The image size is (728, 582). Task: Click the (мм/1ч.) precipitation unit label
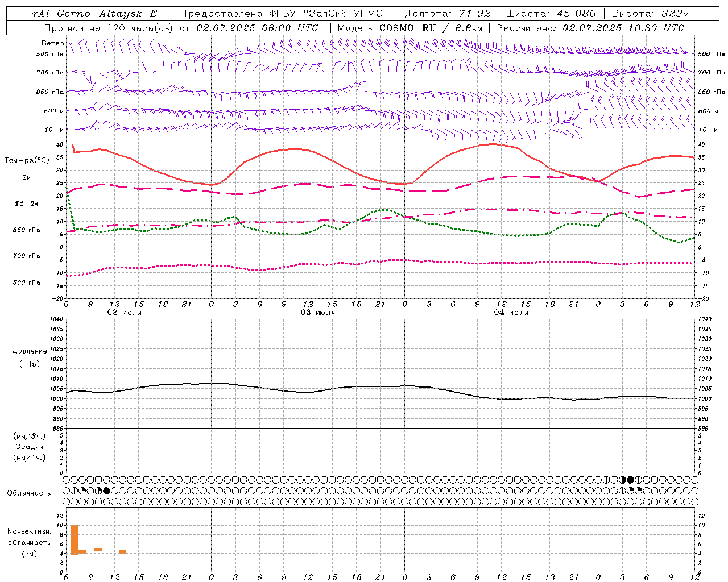30,458
